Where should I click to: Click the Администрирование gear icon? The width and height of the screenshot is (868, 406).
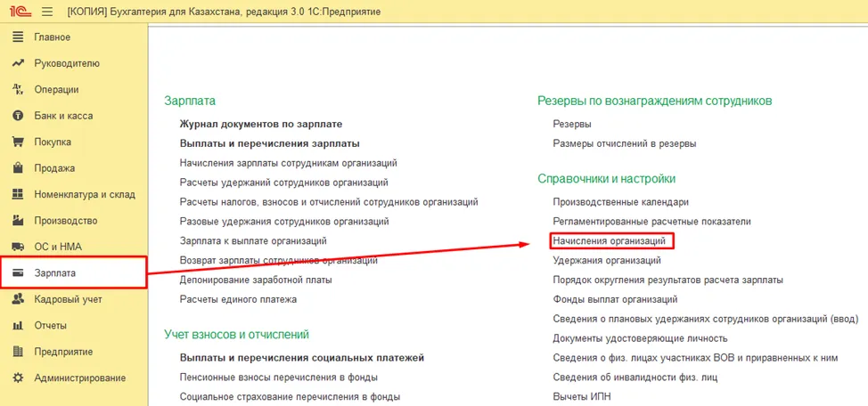point(18,378)
